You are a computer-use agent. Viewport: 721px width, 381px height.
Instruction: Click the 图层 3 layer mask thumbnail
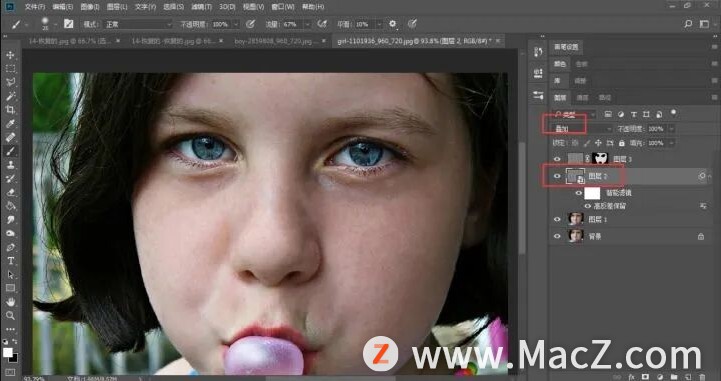[600, 159]
